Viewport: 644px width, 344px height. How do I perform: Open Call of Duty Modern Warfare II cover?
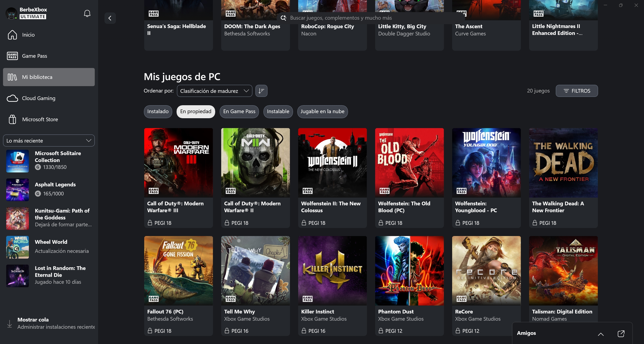pos(255,163)
